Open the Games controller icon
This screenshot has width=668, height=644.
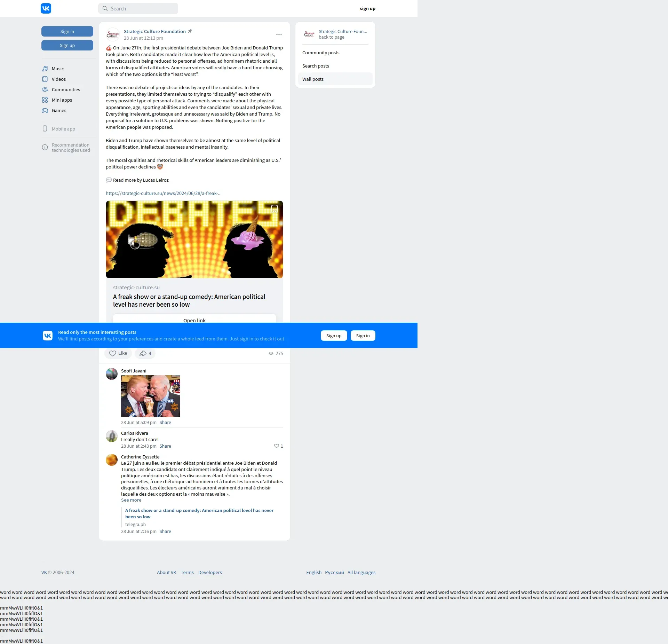45,110
